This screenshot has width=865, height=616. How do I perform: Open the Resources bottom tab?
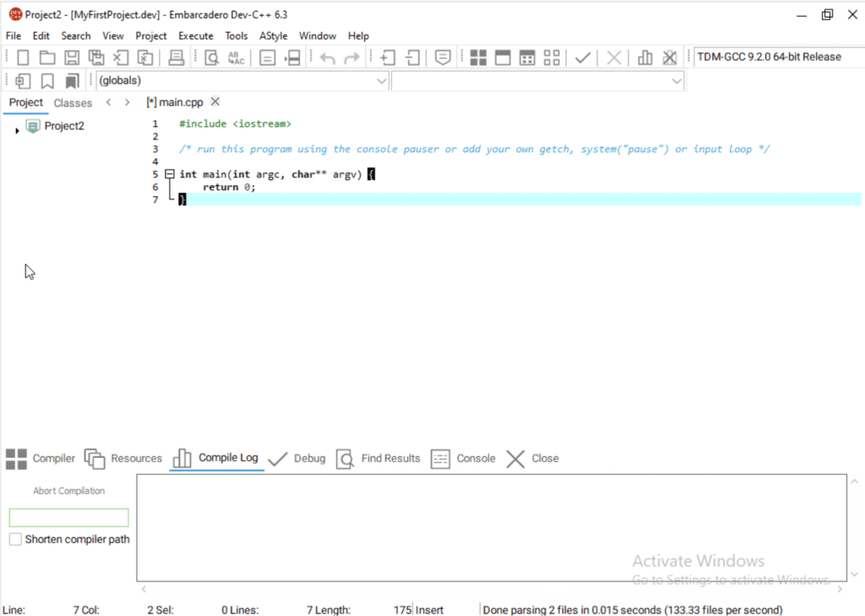click(x=123, y=458)
